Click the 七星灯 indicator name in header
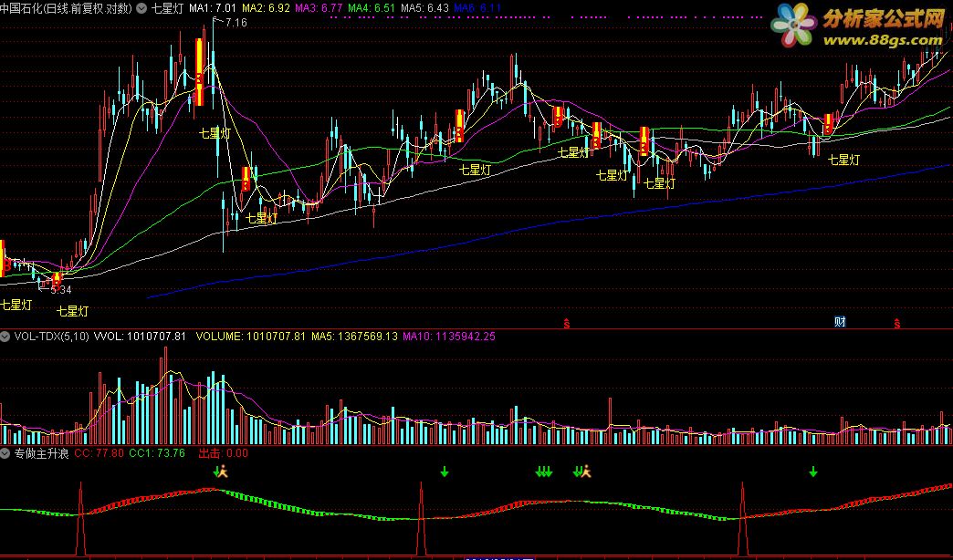 (166, 8)
